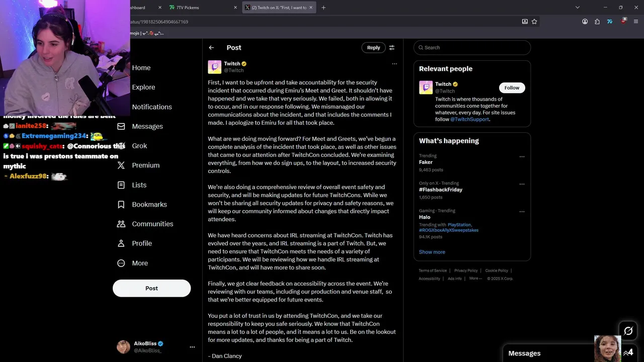Click the Twitch avatar on the post
644x362 pixels.
pos(214,67)
